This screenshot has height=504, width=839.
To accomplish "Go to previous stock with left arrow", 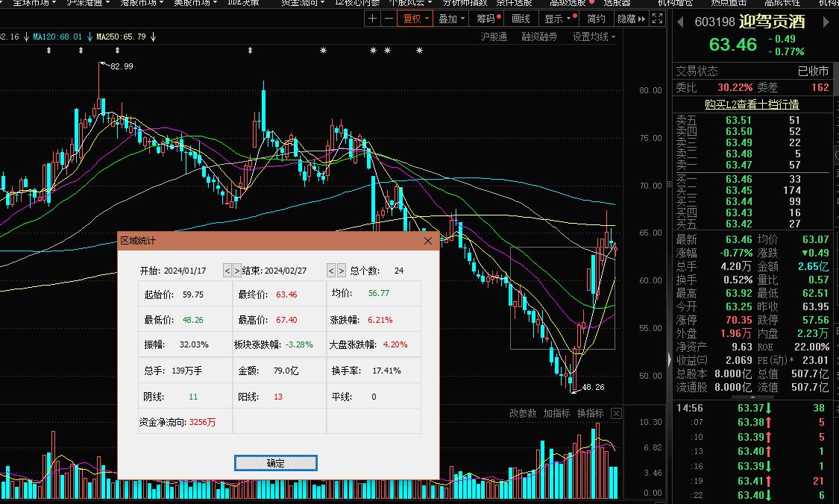I will coord(680,22).
